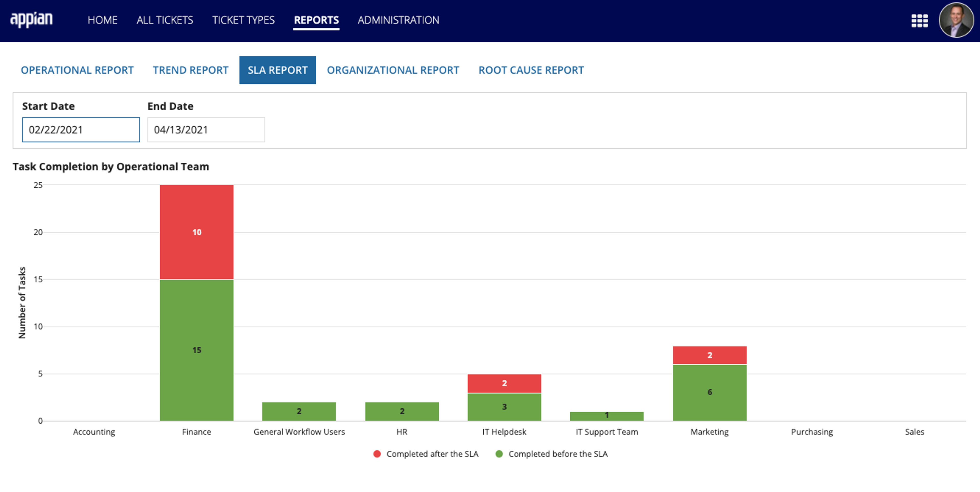This screenshot has height=492, width=980.
Task: Open ALL TICKETS in navigation
Action: click(165, 20)
